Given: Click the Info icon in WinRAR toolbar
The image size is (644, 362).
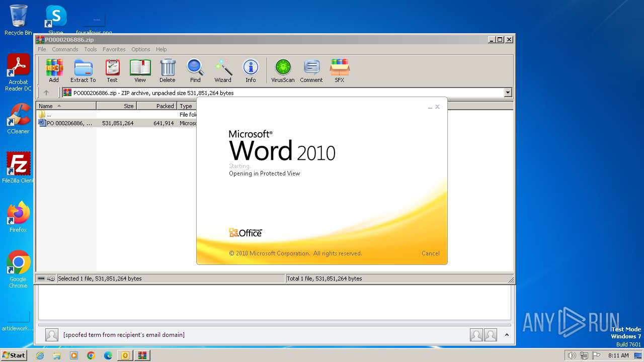Looking at the screenshot, I should click(251, 70).
